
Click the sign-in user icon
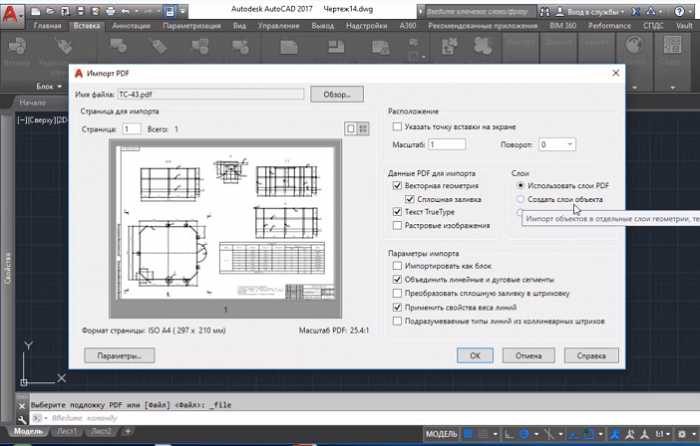[559, 12]
